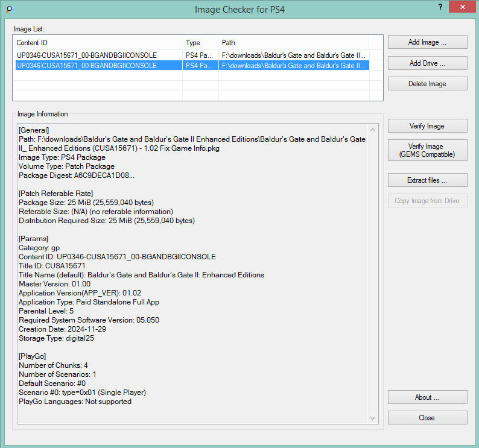Click the help question mark in title bar
Screen dimensions: 479x448
(440, 7)
